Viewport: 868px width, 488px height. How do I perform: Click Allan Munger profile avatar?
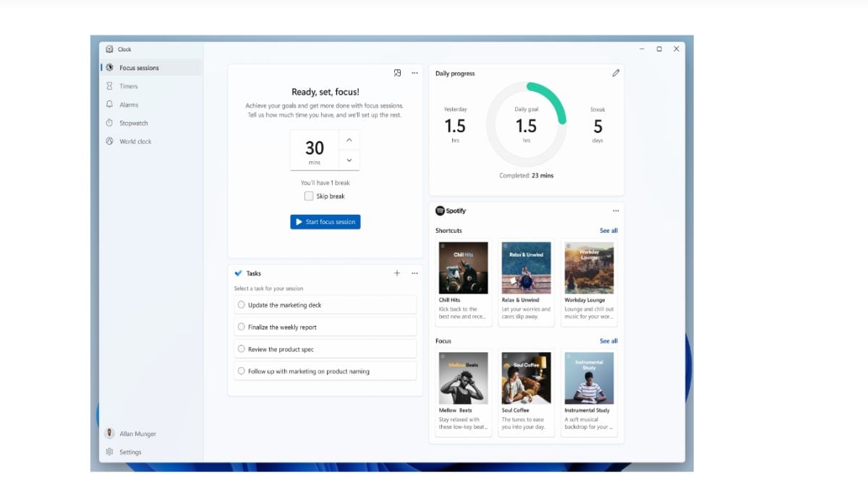coord(110,434)
